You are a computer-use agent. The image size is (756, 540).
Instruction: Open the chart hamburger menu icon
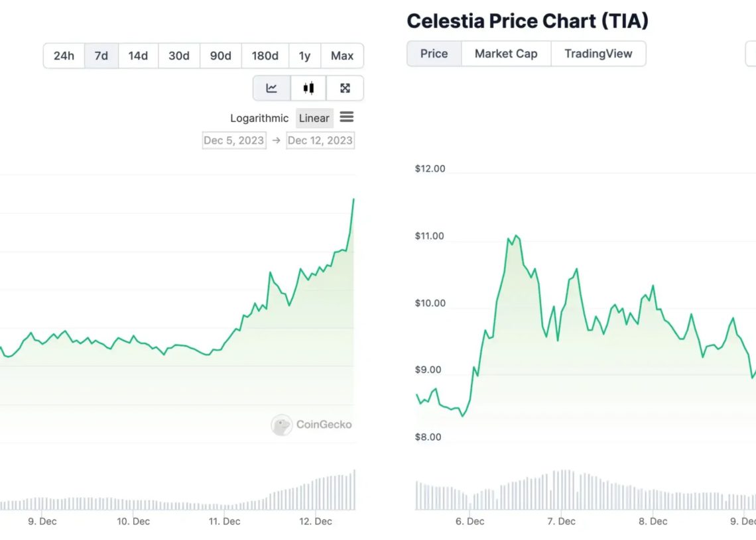pos(346,117)
